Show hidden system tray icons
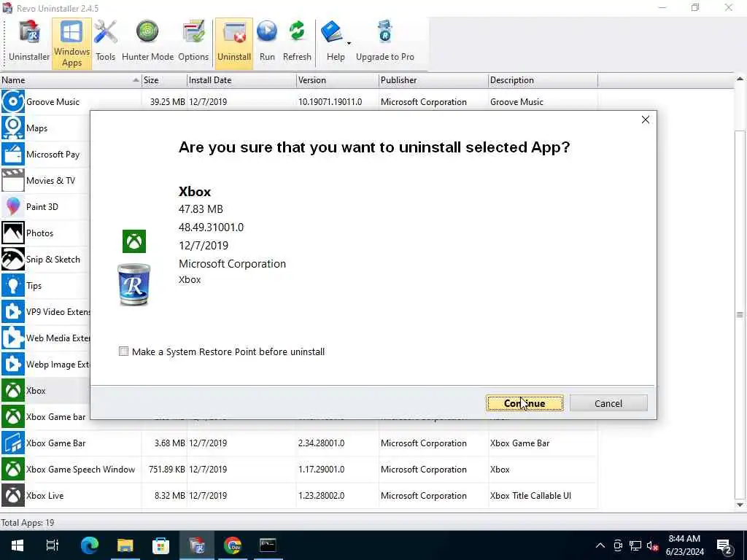 600,545
